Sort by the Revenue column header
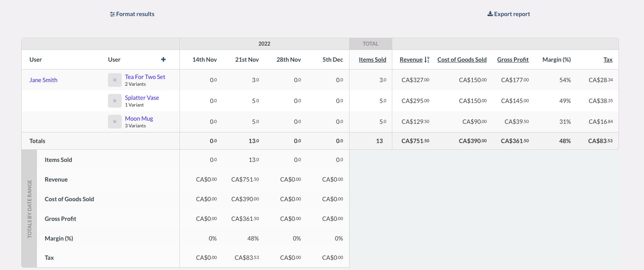Viewport: 644px width, 270px height. point(411,59)
